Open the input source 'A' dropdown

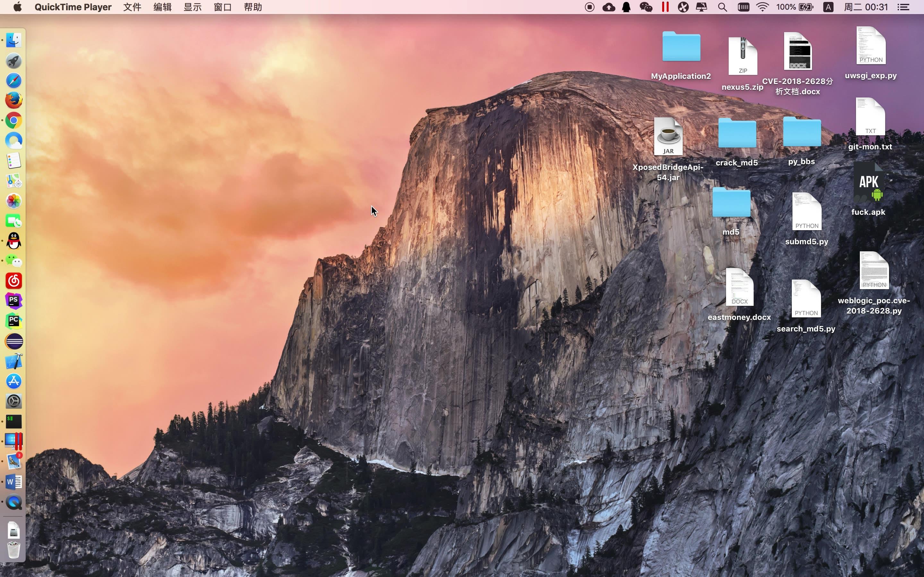(828, 7)
